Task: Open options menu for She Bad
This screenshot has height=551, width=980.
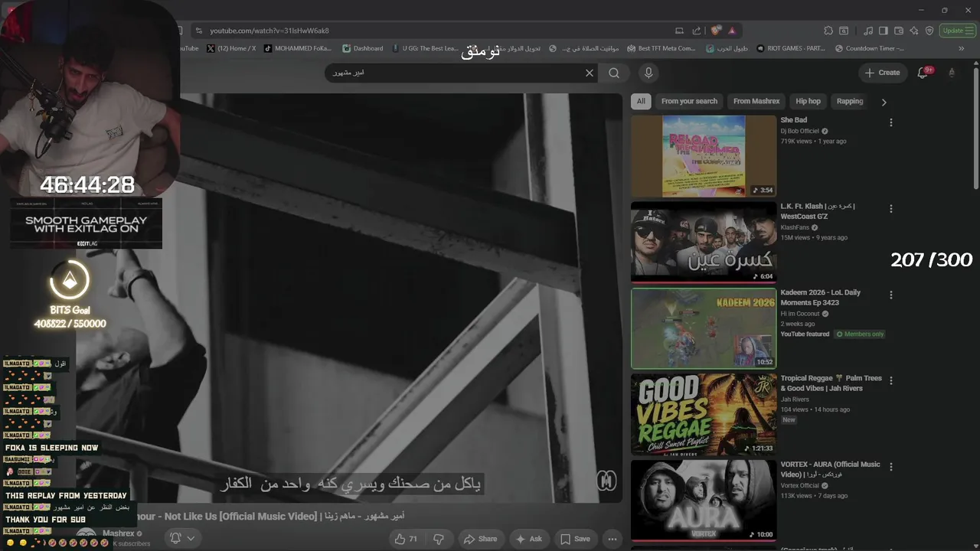Action: 890,122
